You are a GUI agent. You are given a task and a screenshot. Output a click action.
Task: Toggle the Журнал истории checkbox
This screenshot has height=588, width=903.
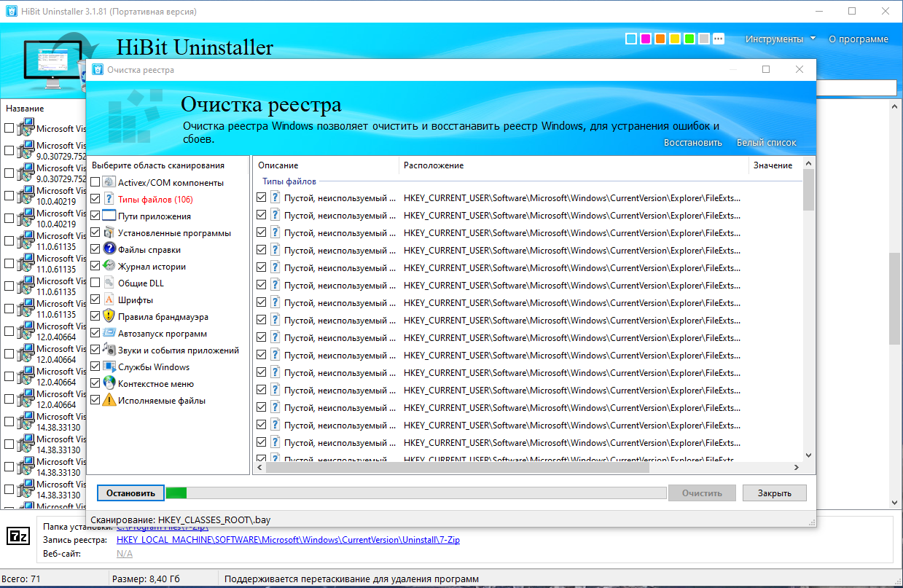point(95,266)
